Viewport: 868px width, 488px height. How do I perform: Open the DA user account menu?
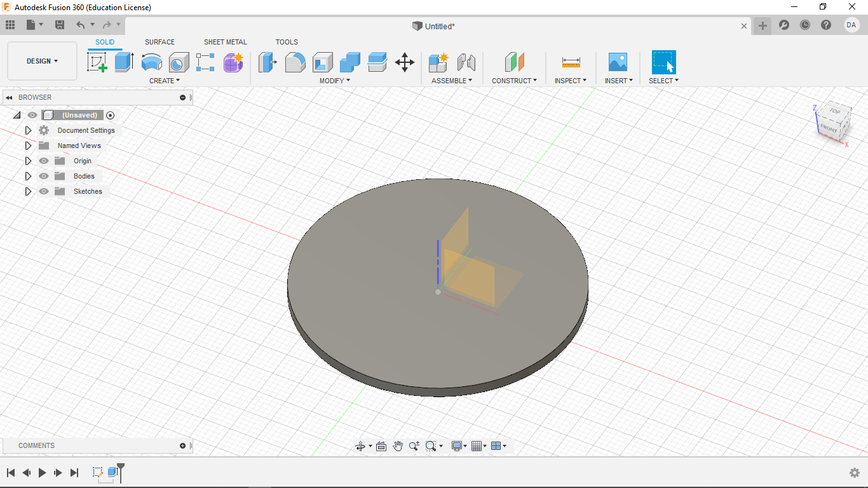[x=851, y=25]
